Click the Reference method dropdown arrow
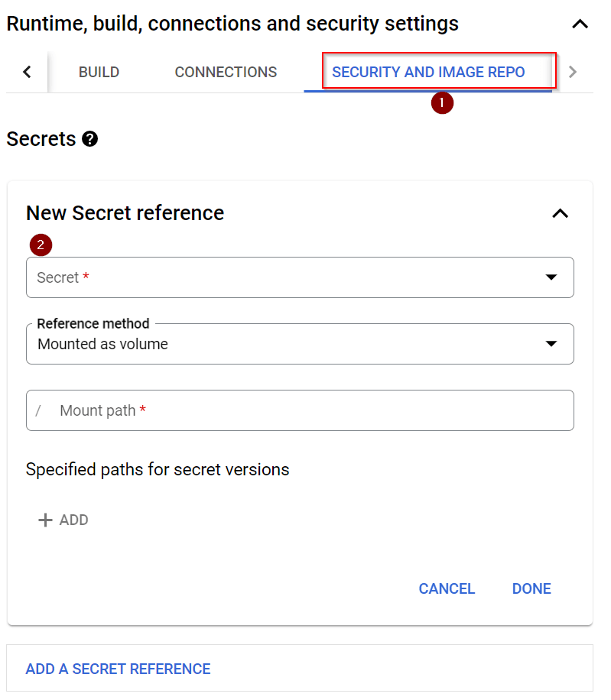 click(551, 344)
